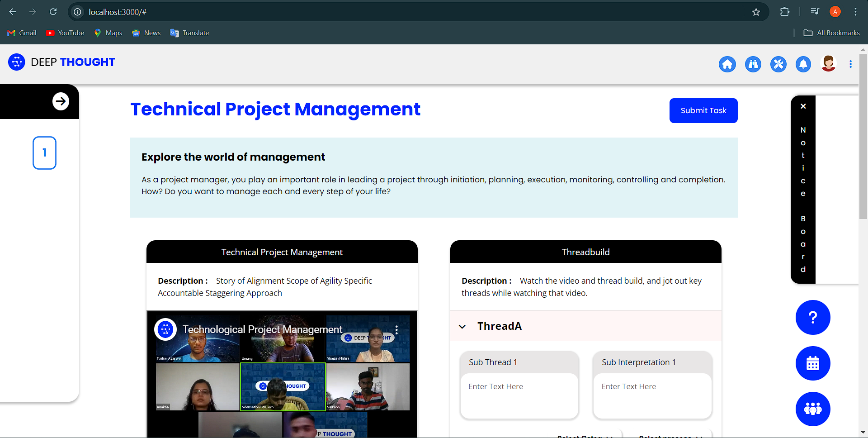Open All Bookmarks folder

coord(832,33)
